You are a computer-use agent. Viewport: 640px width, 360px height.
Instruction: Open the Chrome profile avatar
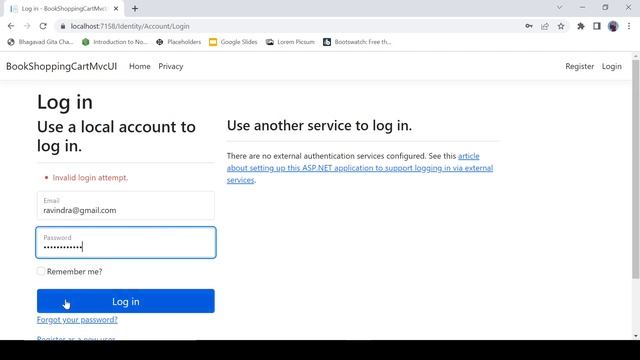(x=613, y=26)
